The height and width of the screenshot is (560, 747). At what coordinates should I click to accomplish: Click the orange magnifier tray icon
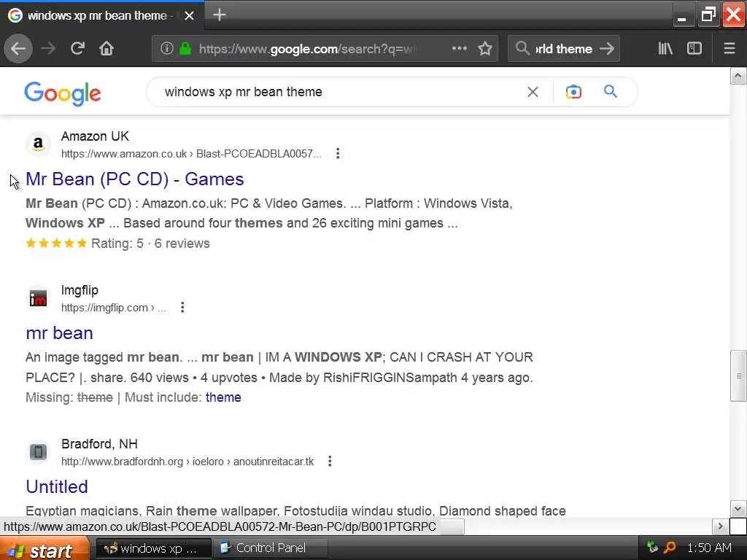pyautogui.click(x=670, y=548)
